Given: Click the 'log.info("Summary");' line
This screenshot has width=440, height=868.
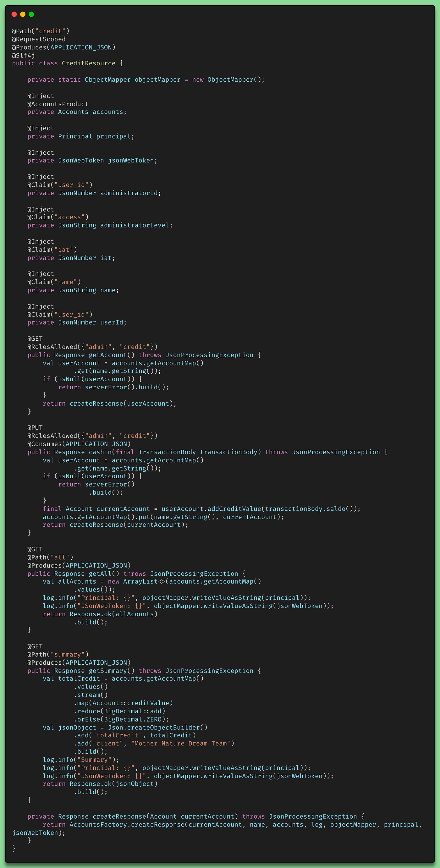Looking at the screenshot, I should coord(81,760).
